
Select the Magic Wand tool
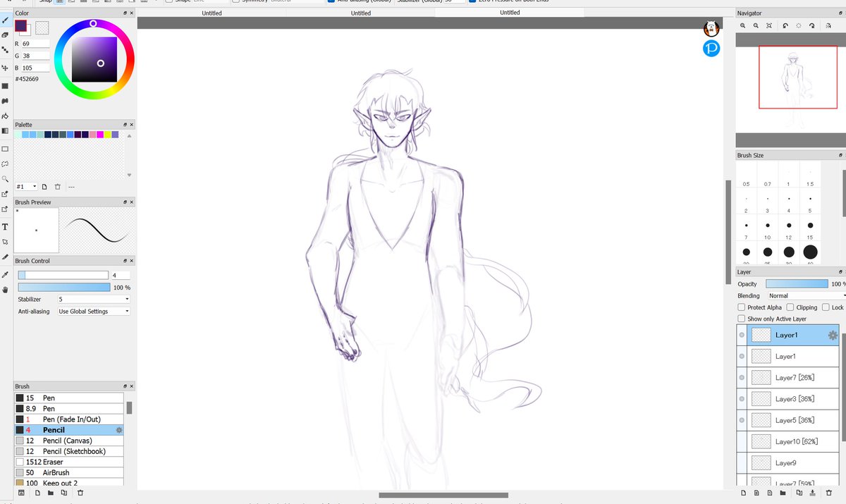point(5,179)
